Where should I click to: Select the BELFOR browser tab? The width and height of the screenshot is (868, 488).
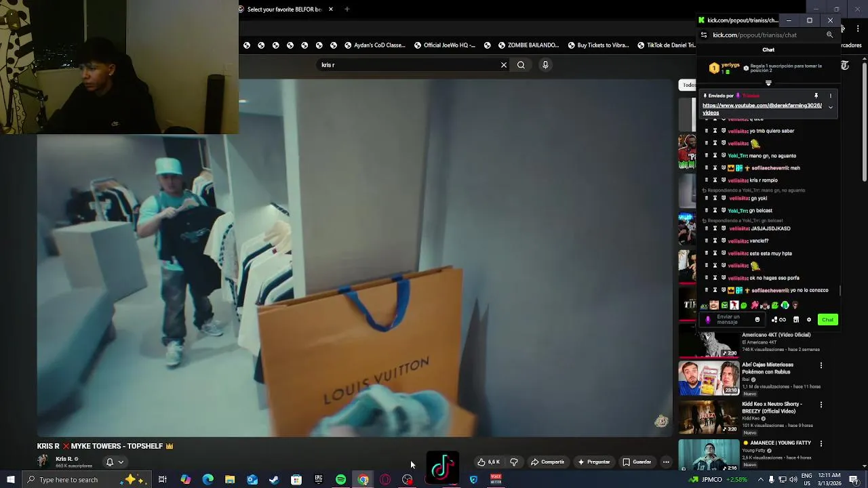(284, 9)
